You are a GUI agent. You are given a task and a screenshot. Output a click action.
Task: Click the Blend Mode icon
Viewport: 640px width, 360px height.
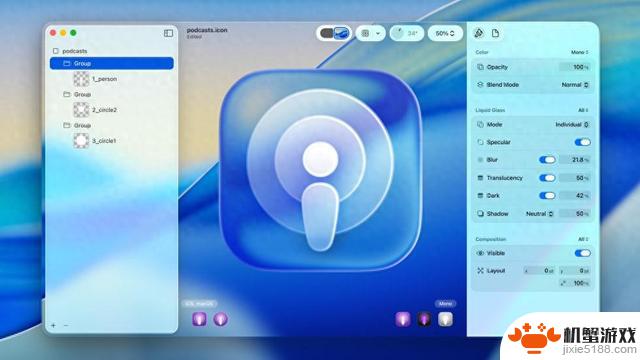(480, 85)
